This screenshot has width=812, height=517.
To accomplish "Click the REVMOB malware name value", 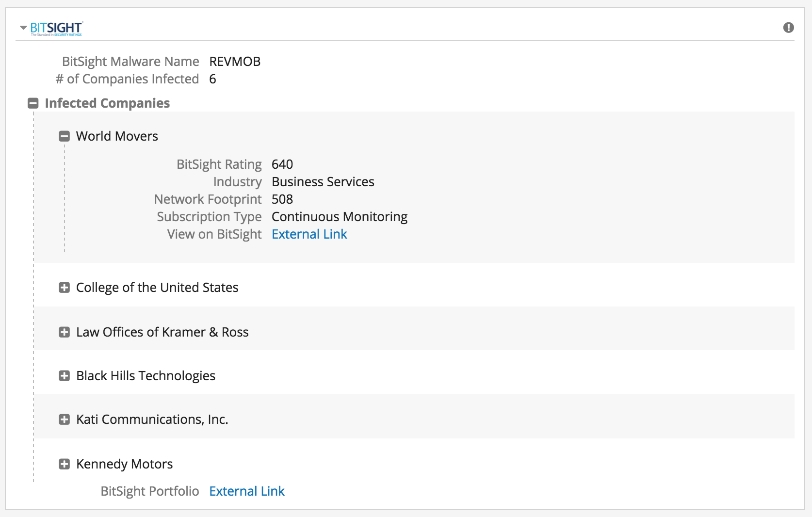I will click(x=235, y=62).
